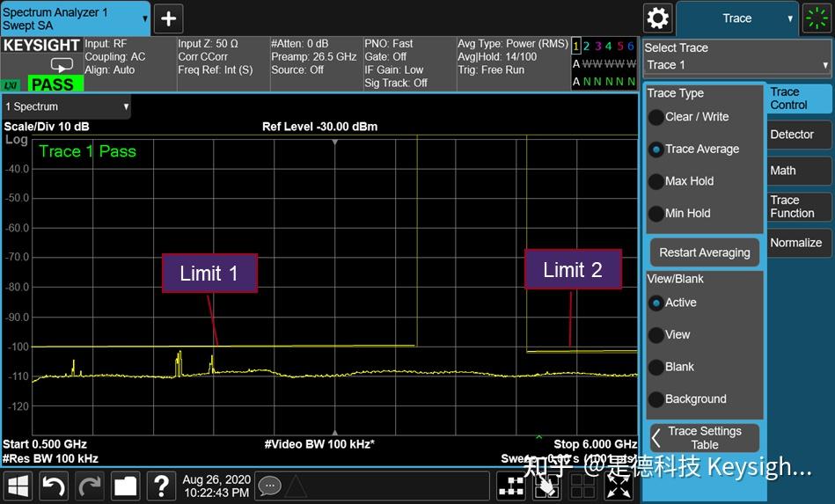835x504 pixels.
Task: Open the system settings gear
Action: pos(657,18)
